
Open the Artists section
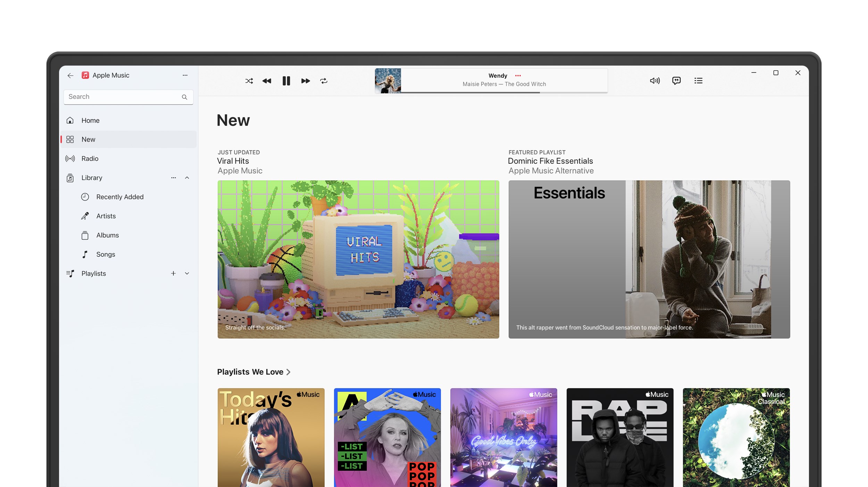pyautogui.click(x=105, y=216)
